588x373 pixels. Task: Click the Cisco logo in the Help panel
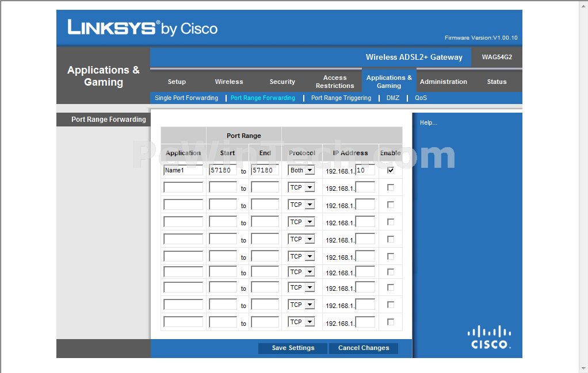tap(490, 337)
